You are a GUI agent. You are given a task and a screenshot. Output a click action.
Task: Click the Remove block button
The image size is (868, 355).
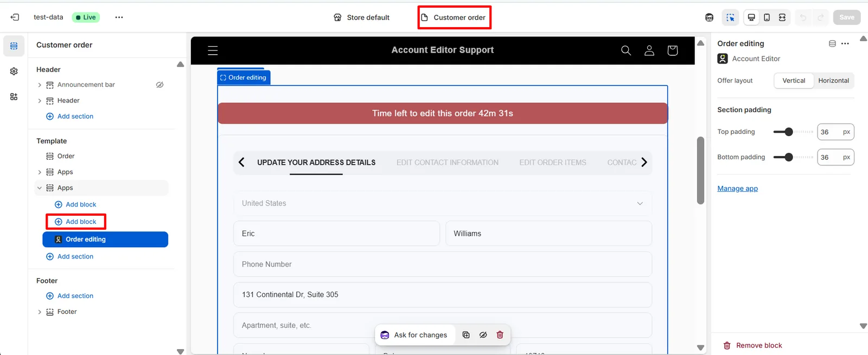pos(753,345)
